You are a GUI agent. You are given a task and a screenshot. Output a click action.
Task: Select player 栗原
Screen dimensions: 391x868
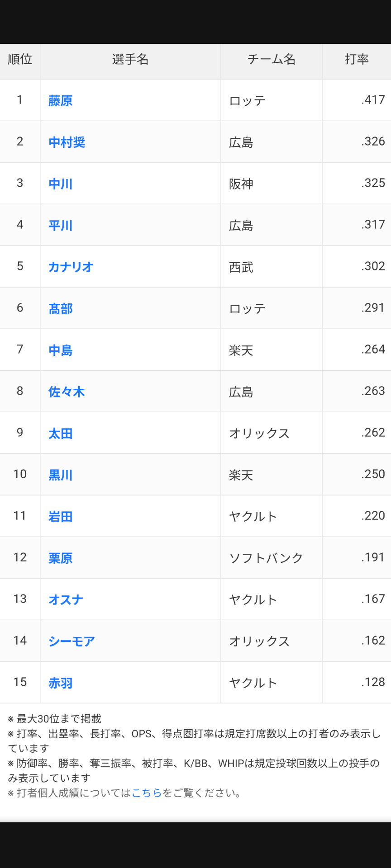point(61,558)
